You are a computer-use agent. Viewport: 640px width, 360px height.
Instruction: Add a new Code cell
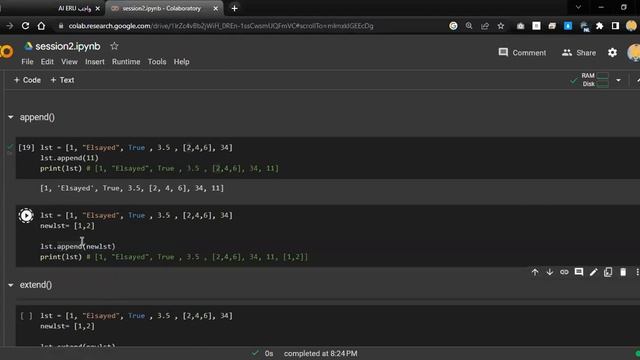[x=27, y=80]
